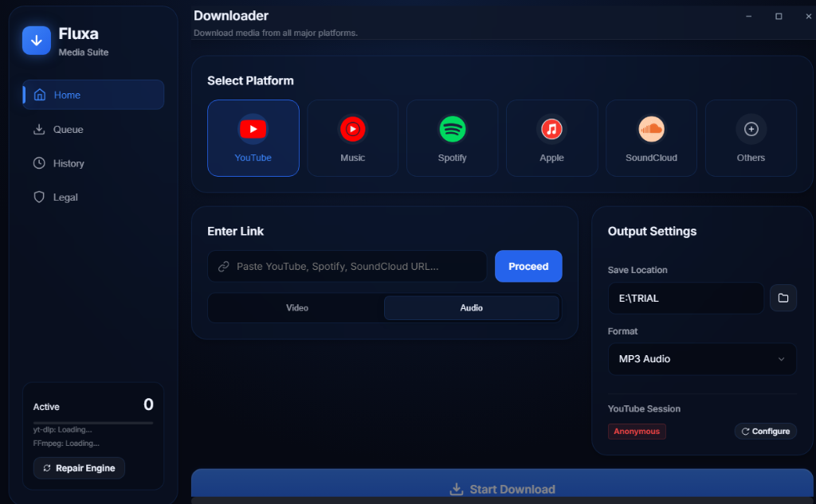Screen dimensions: 816x504
Task: Select the YouTube platform card
Action: point(253,138)
